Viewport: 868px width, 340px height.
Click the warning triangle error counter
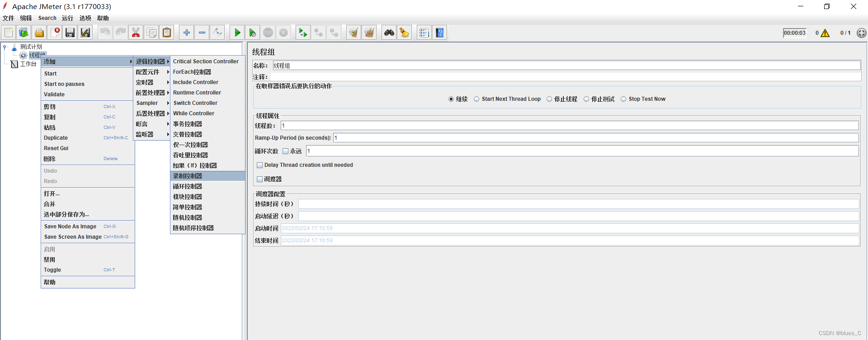(825, 33)
